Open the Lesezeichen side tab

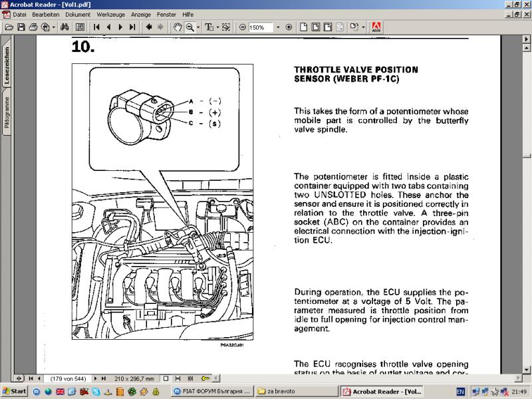click(x=7, y=66)
